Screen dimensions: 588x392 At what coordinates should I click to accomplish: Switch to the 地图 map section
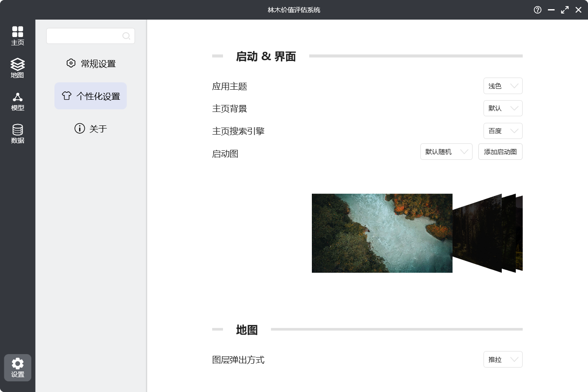[x=17, y=68]
